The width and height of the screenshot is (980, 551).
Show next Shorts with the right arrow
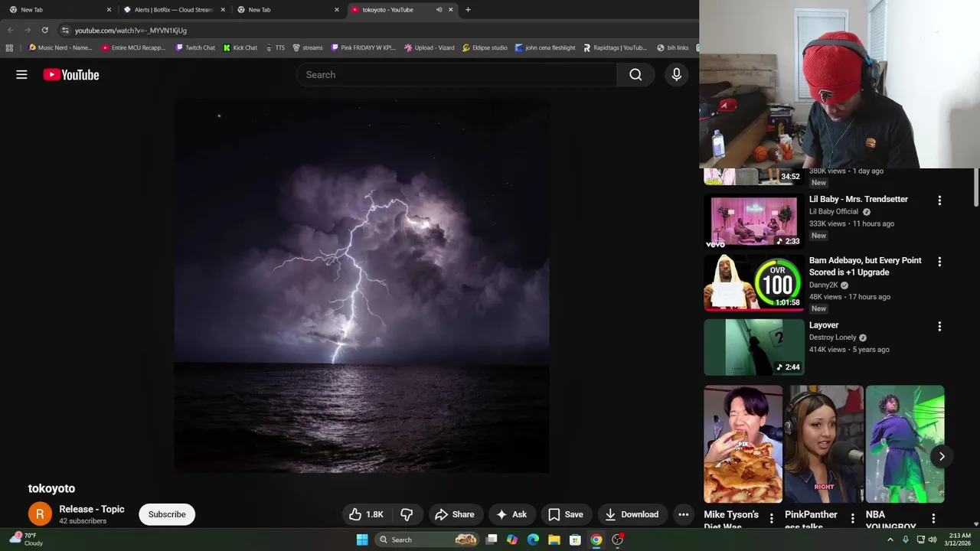942,456
